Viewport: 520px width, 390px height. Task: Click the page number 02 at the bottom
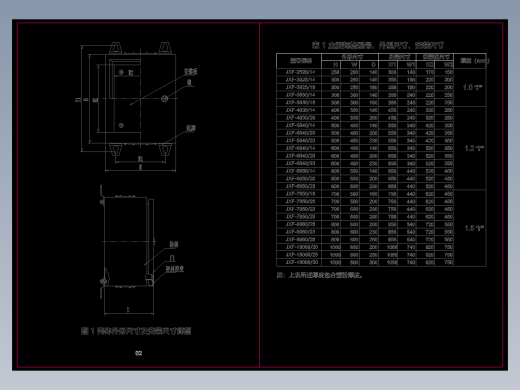pyautogui.click(x=138, y=353)
